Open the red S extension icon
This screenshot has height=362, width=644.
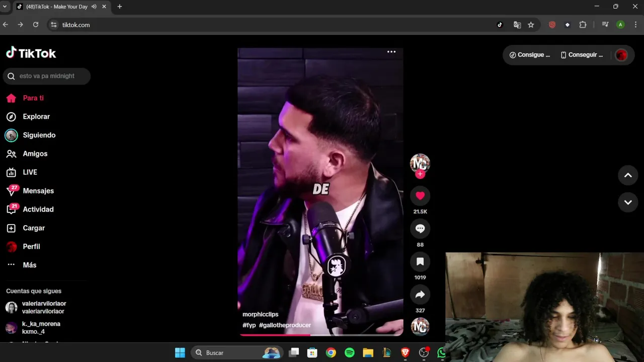[x=552, y=25]
